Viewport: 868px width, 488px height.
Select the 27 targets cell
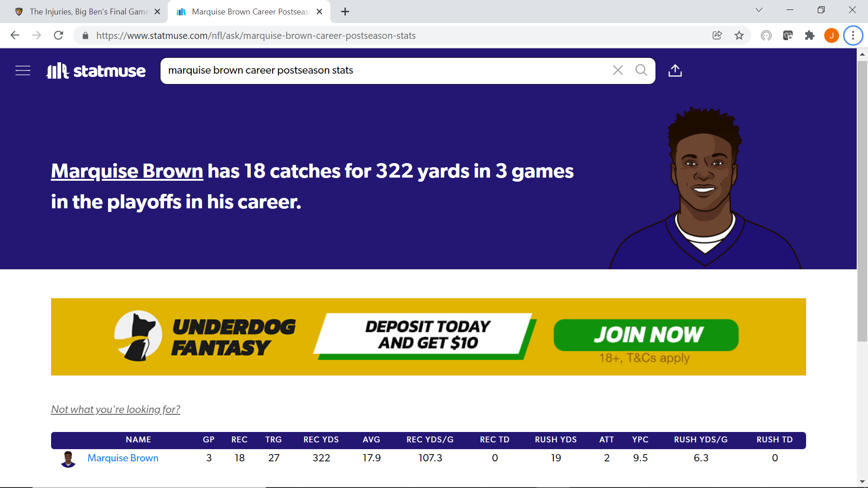274,458
